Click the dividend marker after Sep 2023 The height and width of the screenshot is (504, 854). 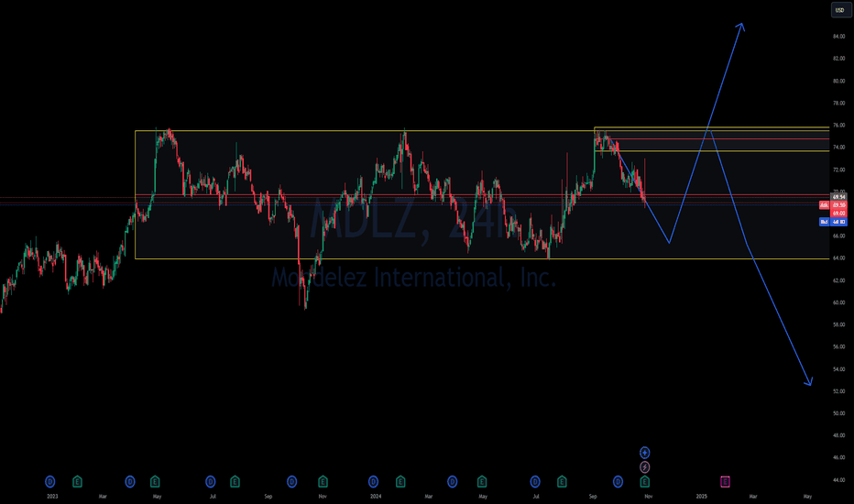coord(292,482)
